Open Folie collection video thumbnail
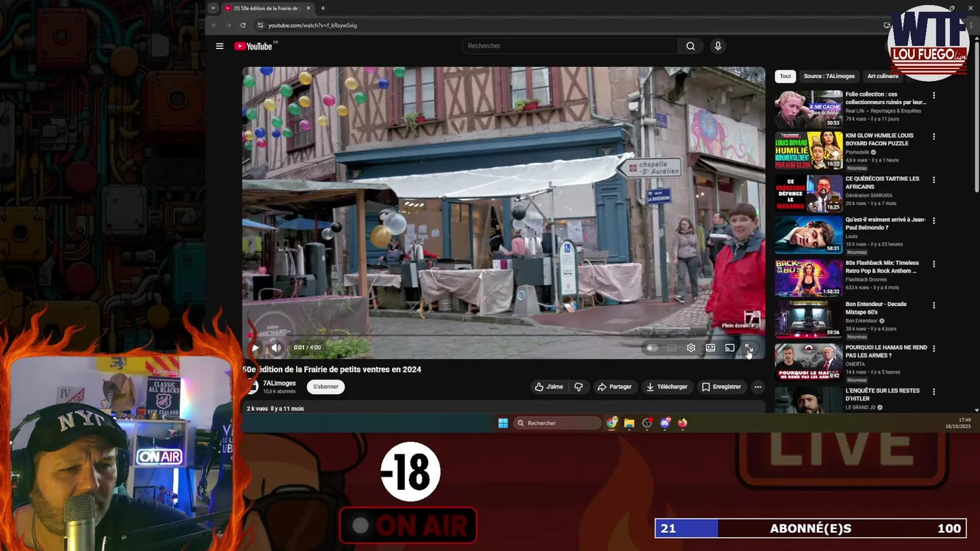The width and height of the screenshot is (980, 551). pos(808,109)
